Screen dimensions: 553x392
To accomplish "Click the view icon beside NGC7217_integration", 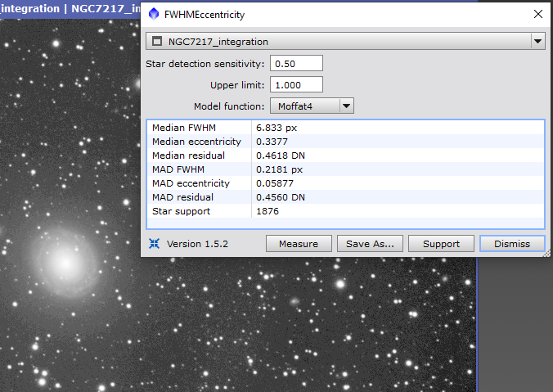I will [157, 41].
